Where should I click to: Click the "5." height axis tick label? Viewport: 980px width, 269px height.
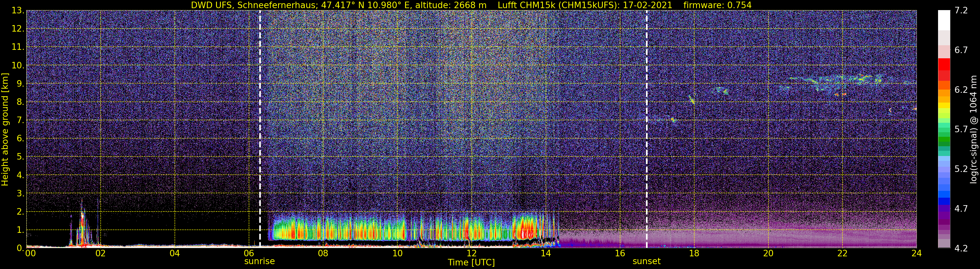pos(20,157)
